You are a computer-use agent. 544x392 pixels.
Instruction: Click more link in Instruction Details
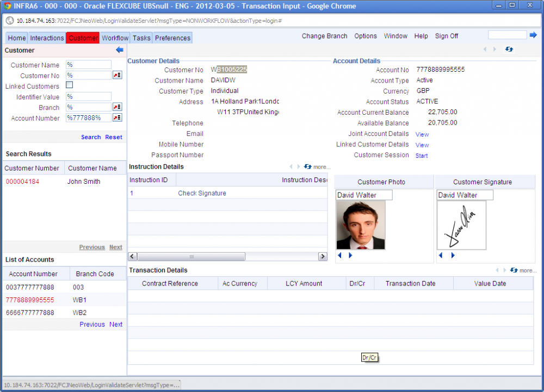(x=322, y=167)
